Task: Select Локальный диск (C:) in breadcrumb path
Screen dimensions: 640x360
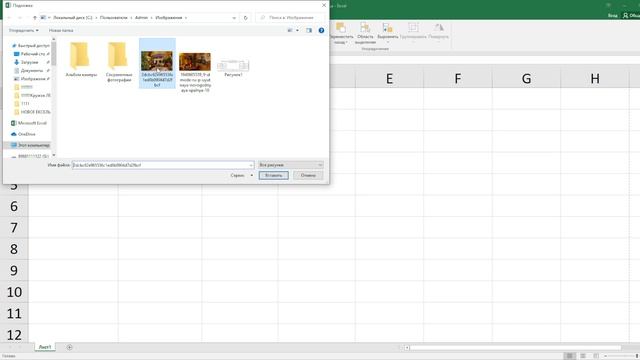Action: point(73,18)
